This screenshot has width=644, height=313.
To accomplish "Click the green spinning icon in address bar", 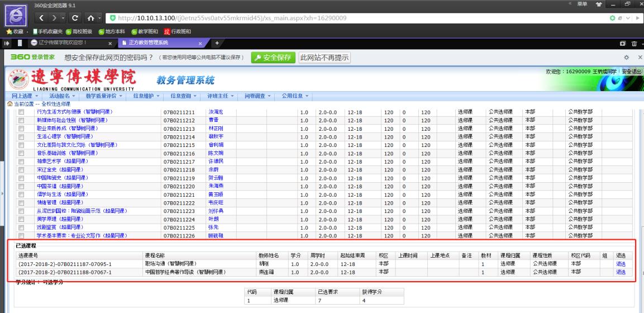I will [612, 18].
